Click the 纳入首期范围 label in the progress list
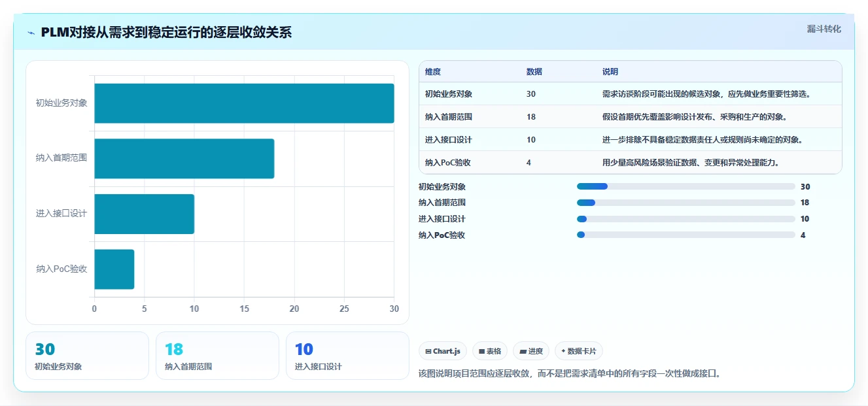Image resolution: width=868 pixels, height=406 pixels. 442,203
